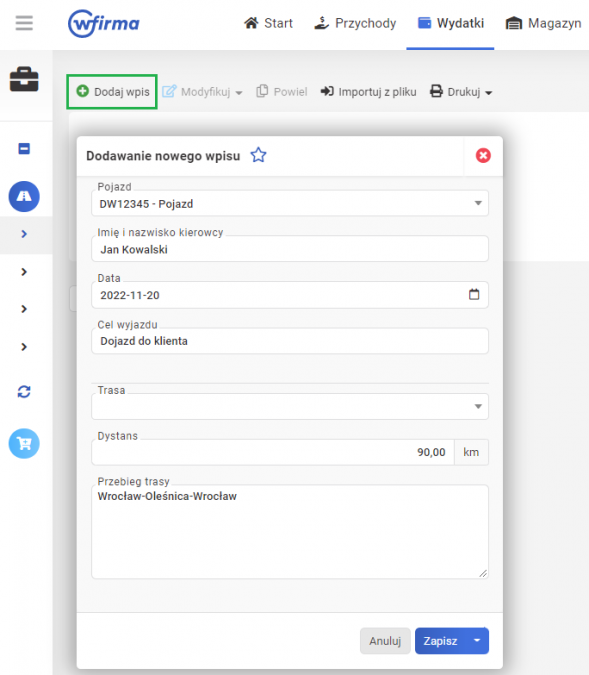Click the Powiel toolbar button
The width and height of the screenshot is (589, 675).
tap(282, 92)
